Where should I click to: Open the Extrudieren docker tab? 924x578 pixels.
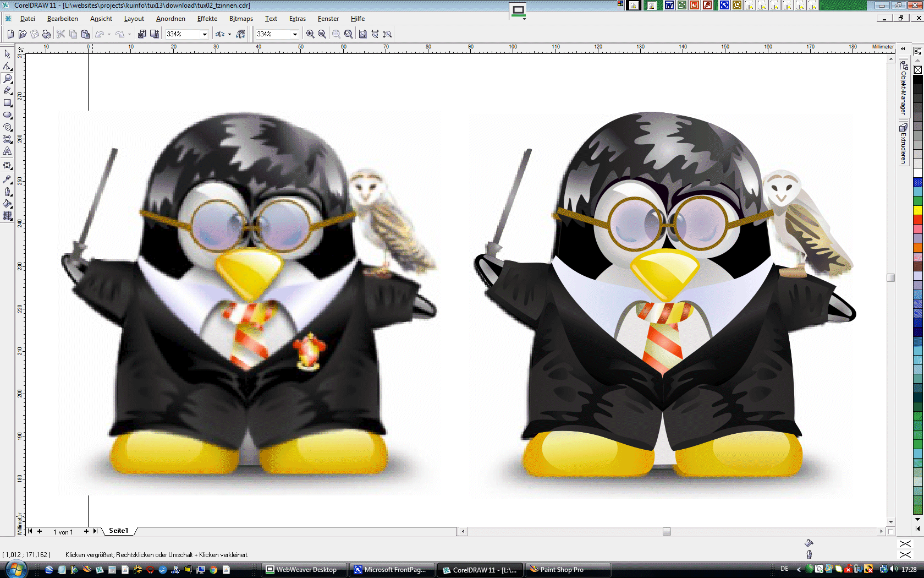coord(903,143)
